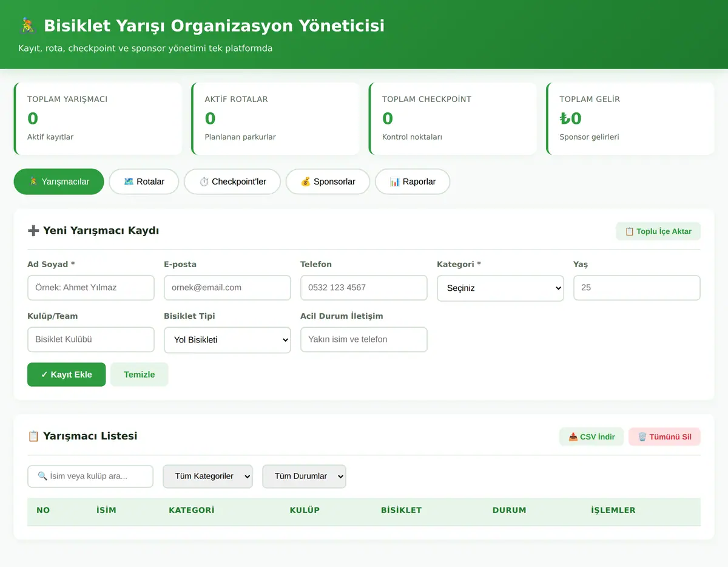Open the Checkpoint'ler tab
This screenshot has height=567, width=728.
coord(232,182)
